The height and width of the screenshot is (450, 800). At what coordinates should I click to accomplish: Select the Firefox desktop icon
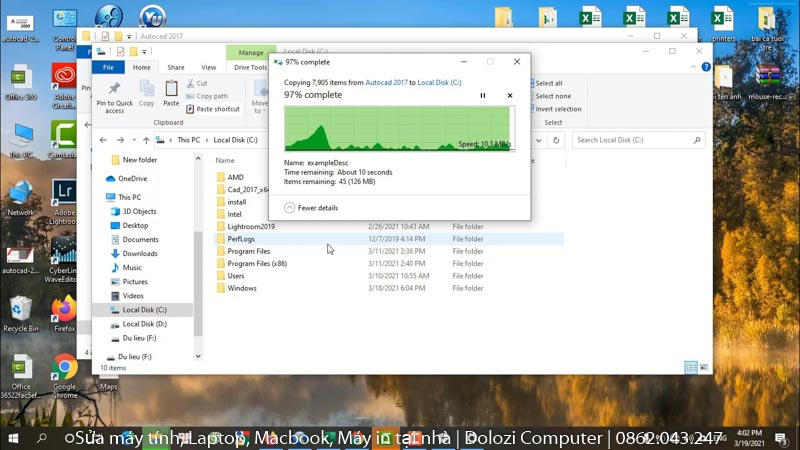click(x=65, y=313)
